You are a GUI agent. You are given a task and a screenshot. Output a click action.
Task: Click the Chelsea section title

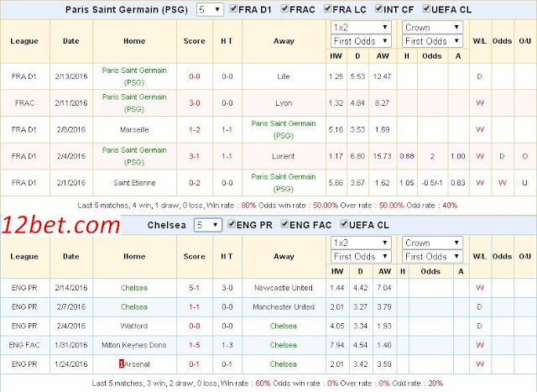pos(167,225)
